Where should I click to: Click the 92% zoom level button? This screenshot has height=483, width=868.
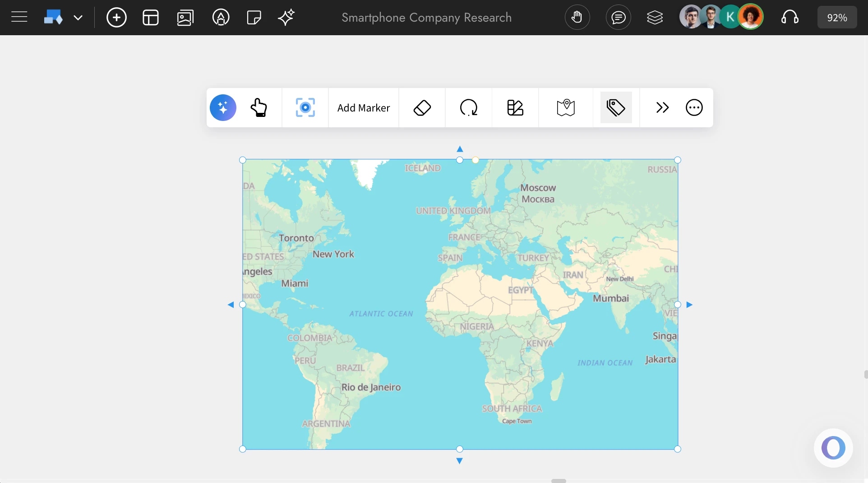click(837, 17)
